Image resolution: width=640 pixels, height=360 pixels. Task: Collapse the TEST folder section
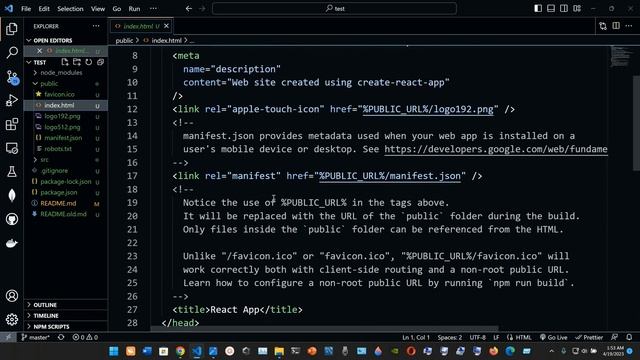40,62
